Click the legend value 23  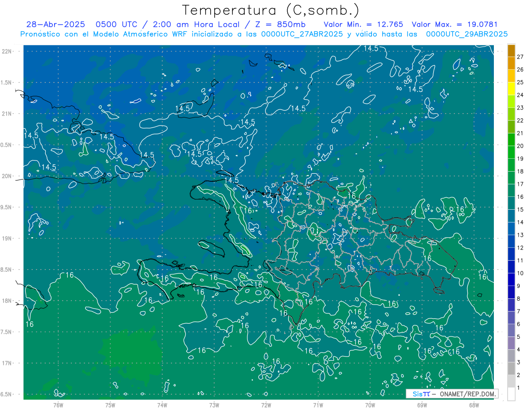[520, 108]
